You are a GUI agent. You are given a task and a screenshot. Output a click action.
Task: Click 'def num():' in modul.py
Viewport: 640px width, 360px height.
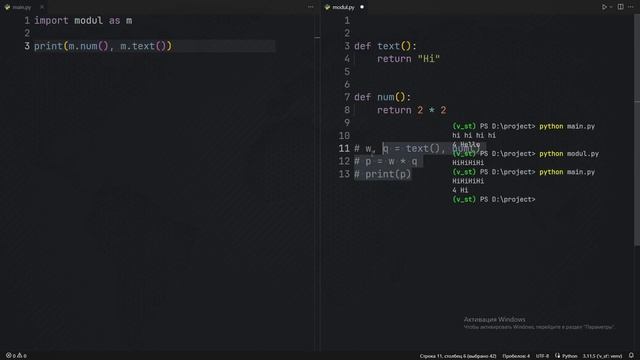tap(382, 97)
